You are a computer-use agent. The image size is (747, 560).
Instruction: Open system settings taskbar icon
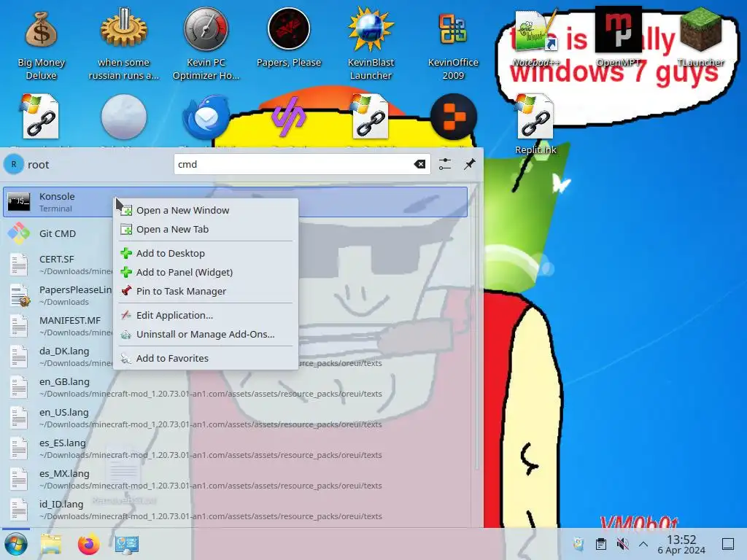[127, 544]
